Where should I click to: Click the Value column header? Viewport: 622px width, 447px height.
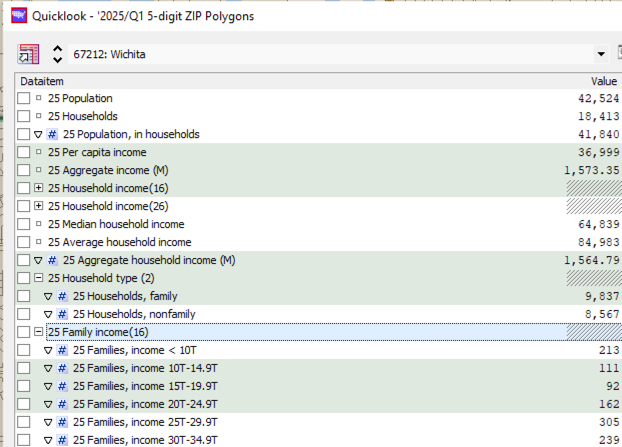603,80
